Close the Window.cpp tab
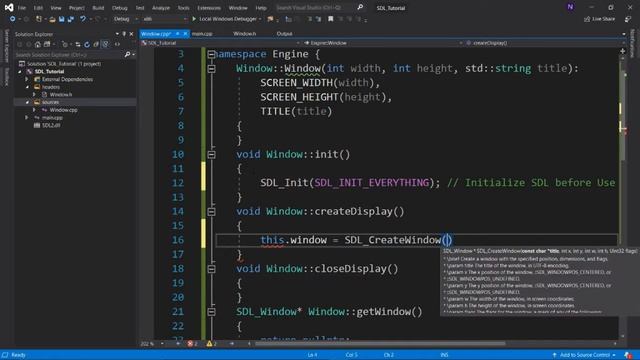 (x=185, y=34)
